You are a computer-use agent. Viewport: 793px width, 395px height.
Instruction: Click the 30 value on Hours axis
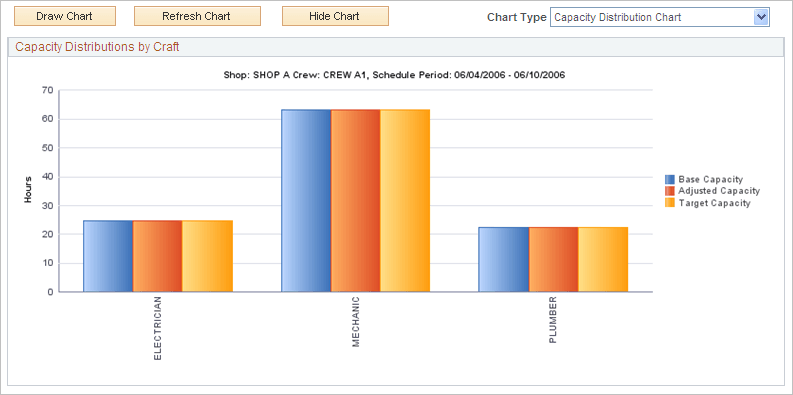(x=48, y=206)
